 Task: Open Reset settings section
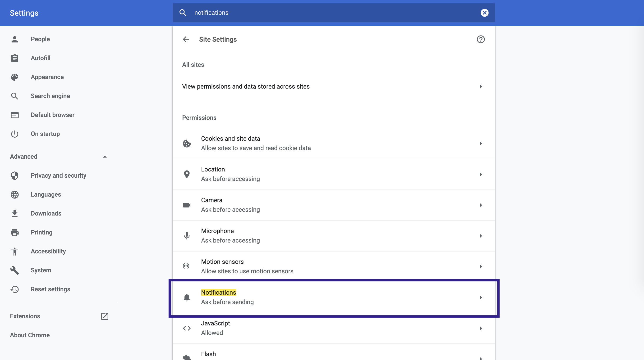(x=51, y=290)
